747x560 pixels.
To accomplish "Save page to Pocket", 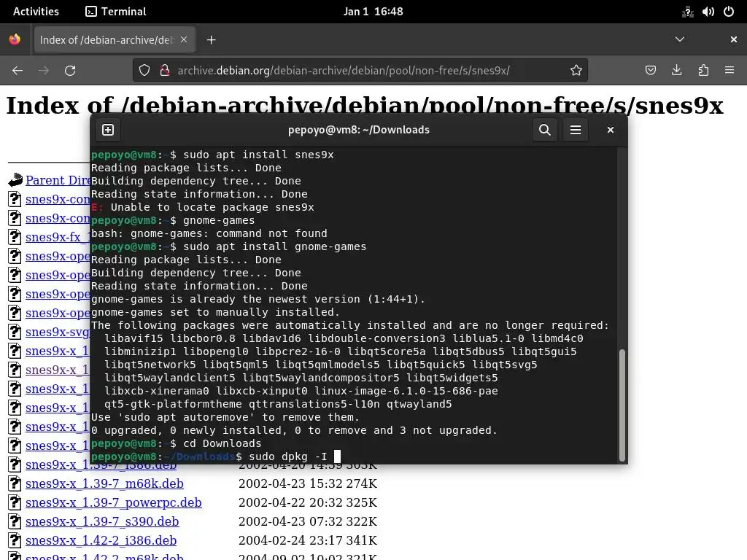I will 650,71.
